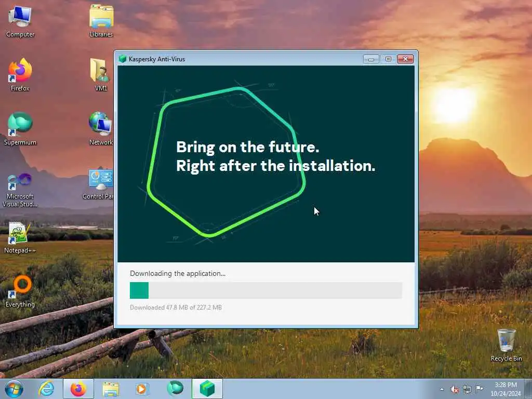
Task: Open Control Panel desktop icon
Action: point(98,183)
